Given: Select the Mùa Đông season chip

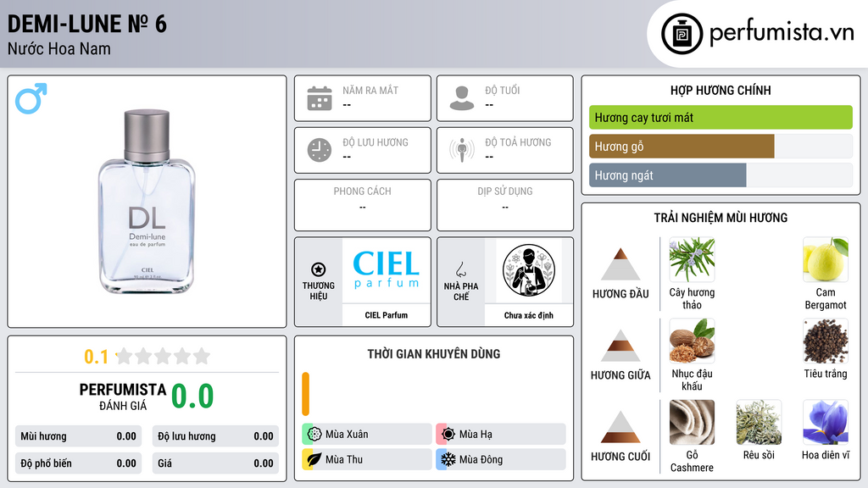Looking at the screenshot, I should (x=501, y=459).
